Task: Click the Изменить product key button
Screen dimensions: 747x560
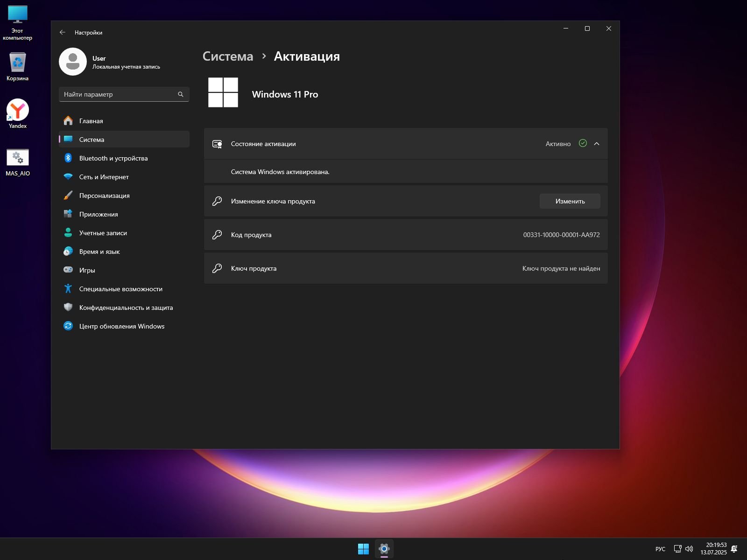Action: click(x=570, y=201)
